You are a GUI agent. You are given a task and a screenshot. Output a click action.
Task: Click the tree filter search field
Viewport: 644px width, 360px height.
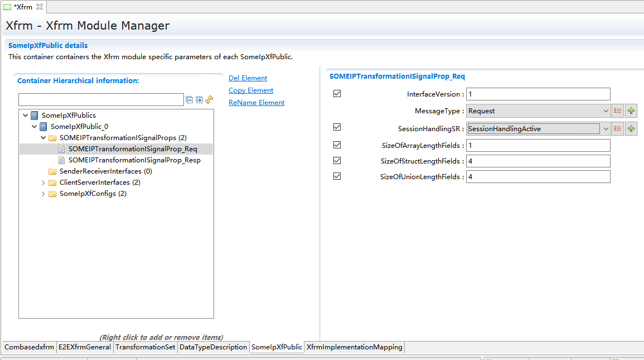(x=101, y=100)
